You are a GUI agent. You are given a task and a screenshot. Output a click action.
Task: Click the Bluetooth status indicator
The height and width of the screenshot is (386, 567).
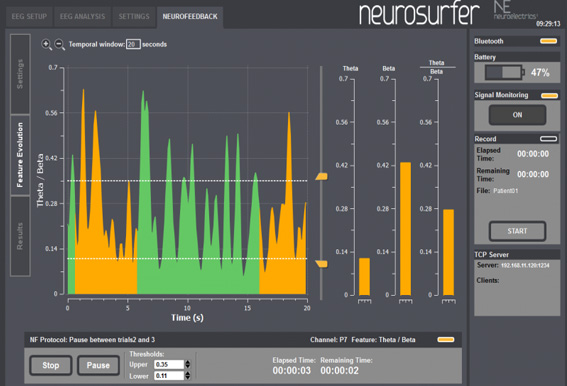[x=549, y=41]
